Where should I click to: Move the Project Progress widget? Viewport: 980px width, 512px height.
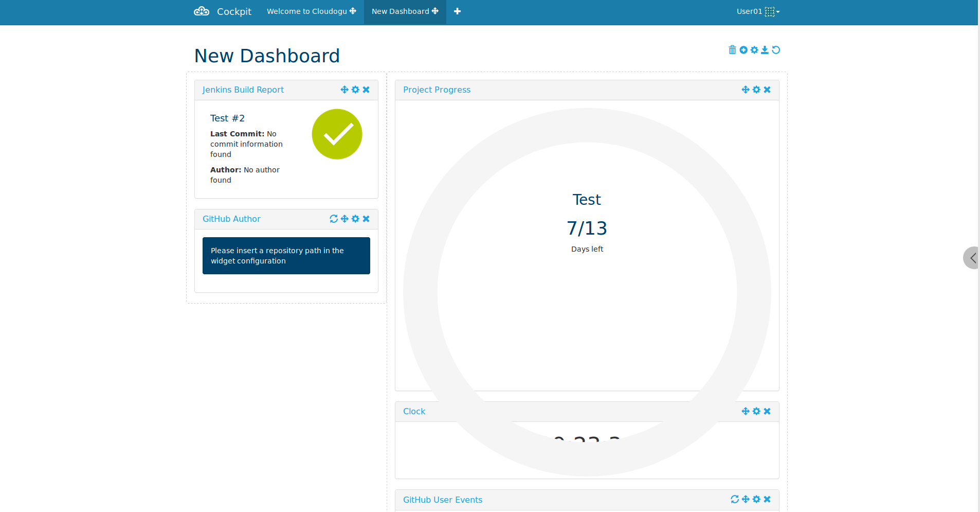tap(745, 89)
